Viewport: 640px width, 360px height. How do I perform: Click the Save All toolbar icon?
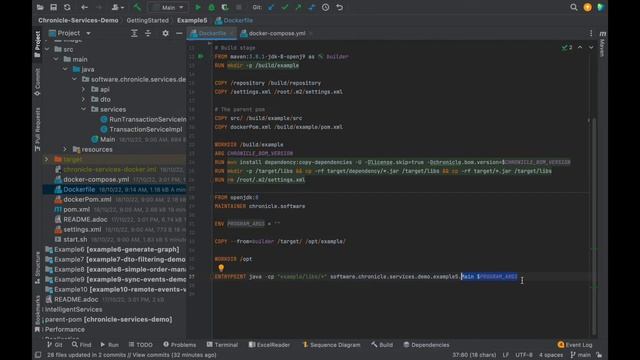(x=53, y=7)
